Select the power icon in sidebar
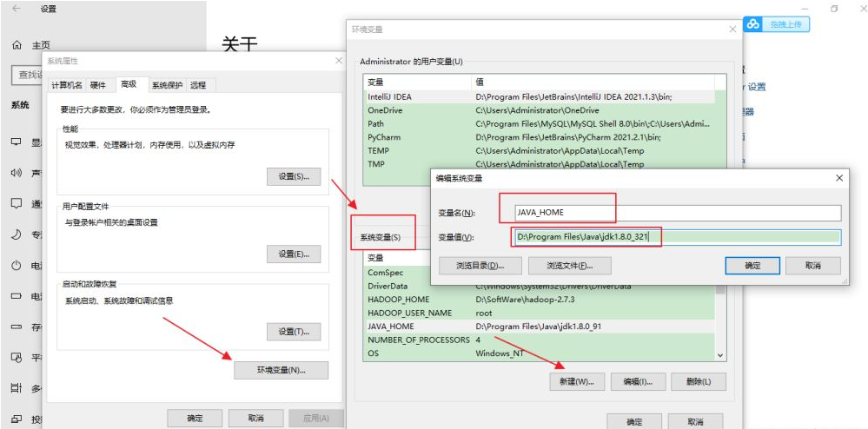The height and width of the screenshot is (429, 868). (x=17, y=266)
